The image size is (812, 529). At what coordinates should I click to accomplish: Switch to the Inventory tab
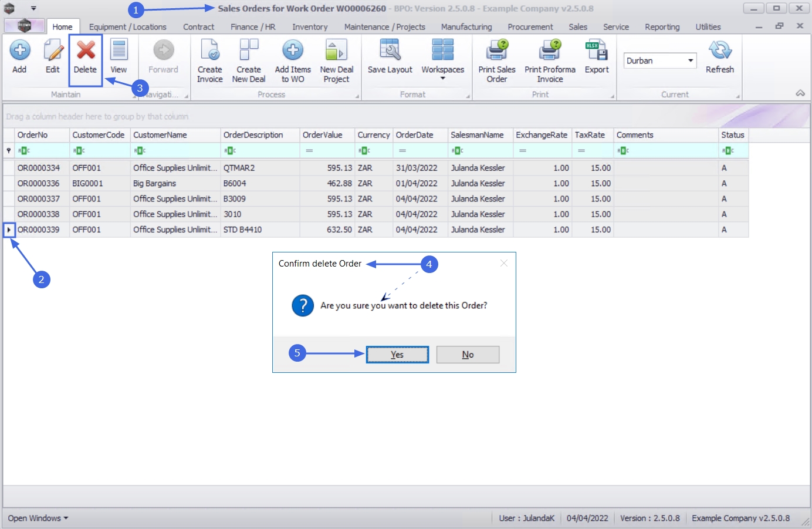pos(310,27)
